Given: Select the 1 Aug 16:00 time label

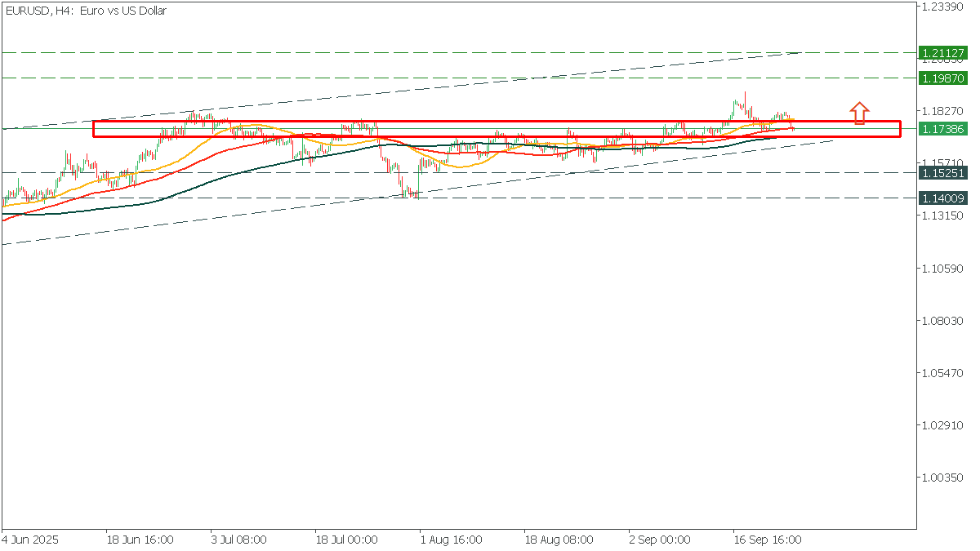Looking at the screenshot, I should 451,540.
